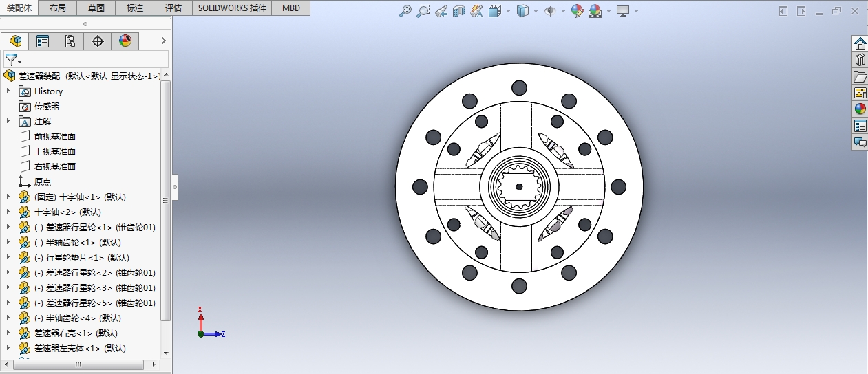
Task: Click the View Orientation cube icon
Action: 495,11
